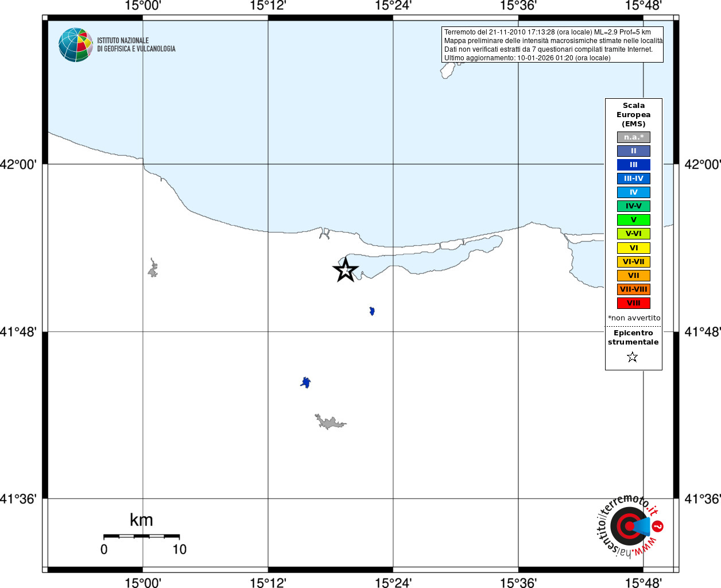
Task: Click the legend's epicenter star symbol
Action: click(633, 357)
